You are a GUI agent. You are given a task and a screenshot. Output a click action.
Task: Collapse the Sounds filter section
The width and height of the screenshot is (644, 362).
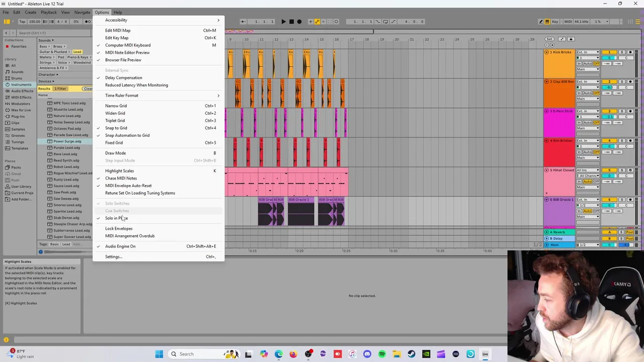pos(46,40)
